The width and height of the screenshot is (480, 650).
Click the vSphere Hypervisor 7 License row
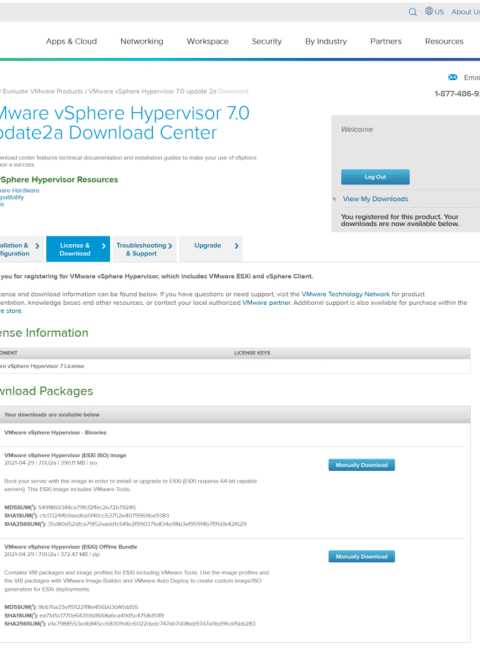pyautogui.click(x=234, y=366)
